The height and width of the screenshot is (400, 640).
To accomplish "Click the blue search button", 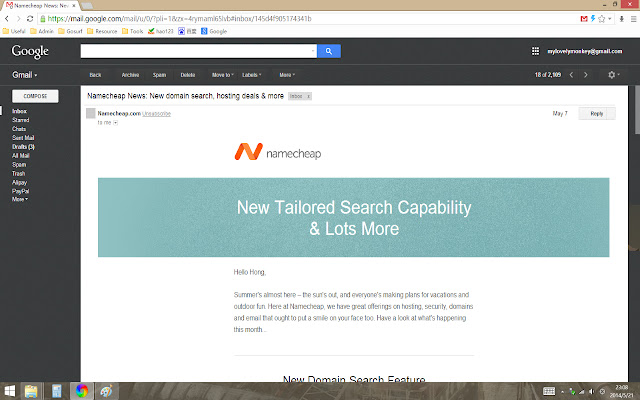I will click(x=329, y=51).
